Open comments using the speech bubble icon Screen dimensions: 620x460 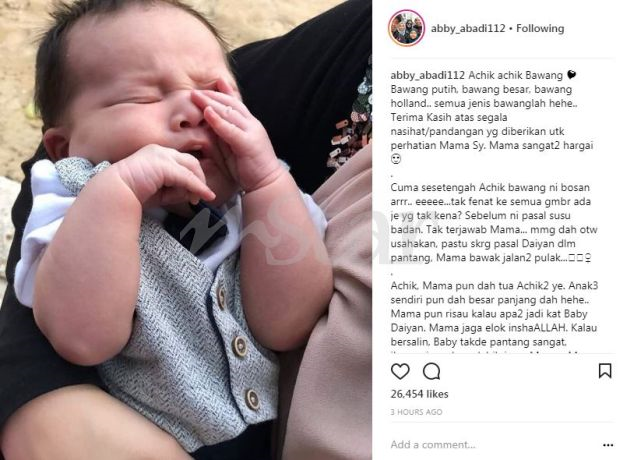click(x=431, y=371)
